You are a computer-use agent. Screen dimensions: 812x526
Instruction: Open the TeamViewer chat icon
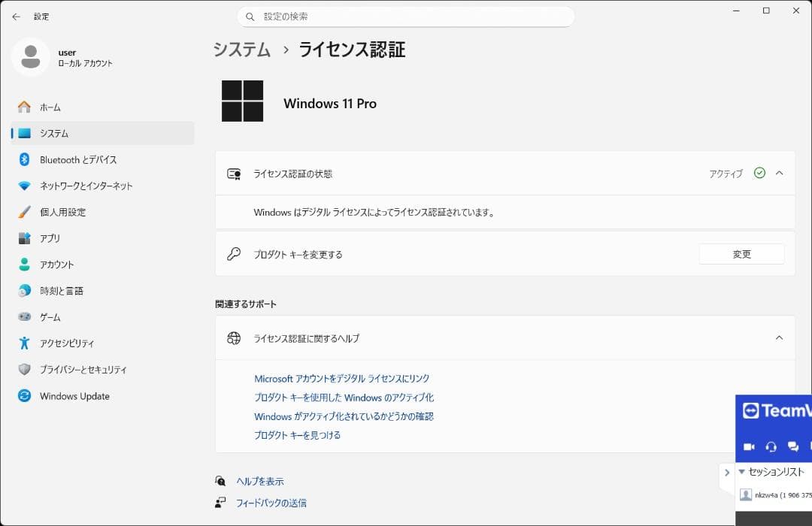795,446
